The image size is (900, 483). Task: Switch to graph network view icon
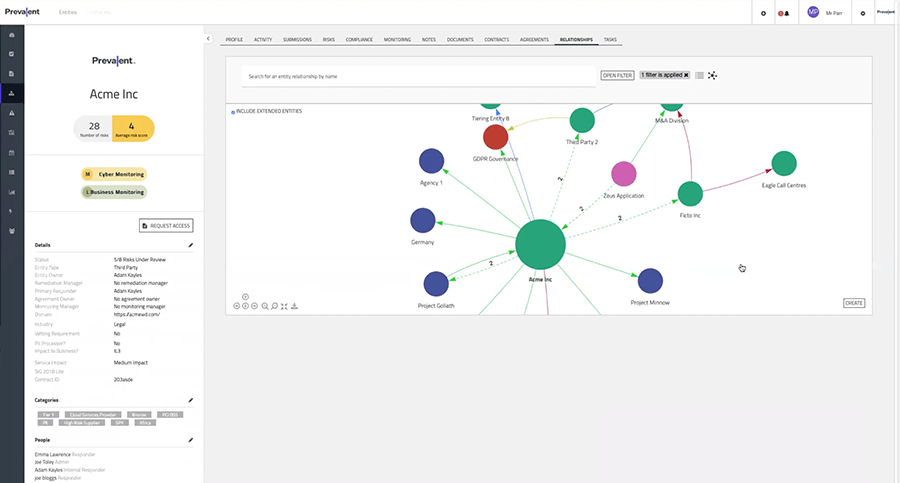[712, 75]
